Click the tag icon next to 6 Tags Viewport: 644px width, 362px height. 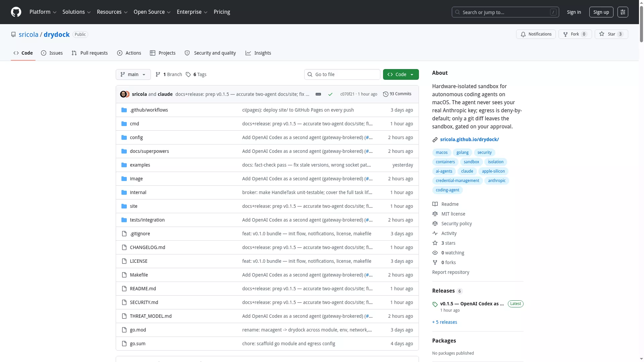click(189, 74)
